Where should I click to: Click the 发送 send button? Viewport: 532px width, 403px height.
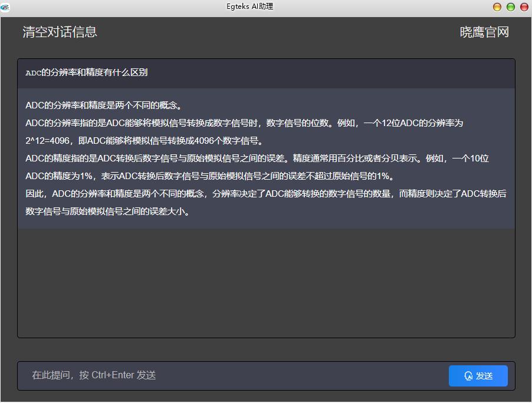[x=478, y=375]
